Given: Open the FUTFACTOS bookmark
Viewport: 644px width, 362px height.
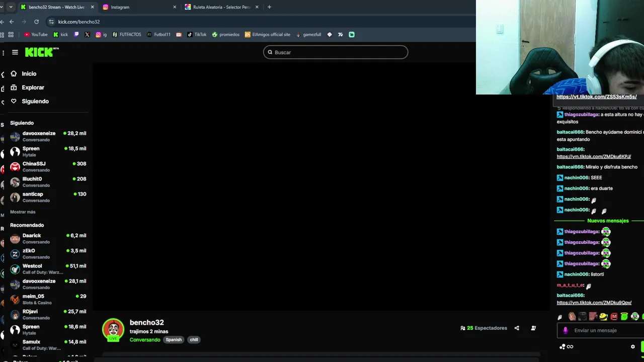Looking at the screenshot, I should tap(127, 35).
